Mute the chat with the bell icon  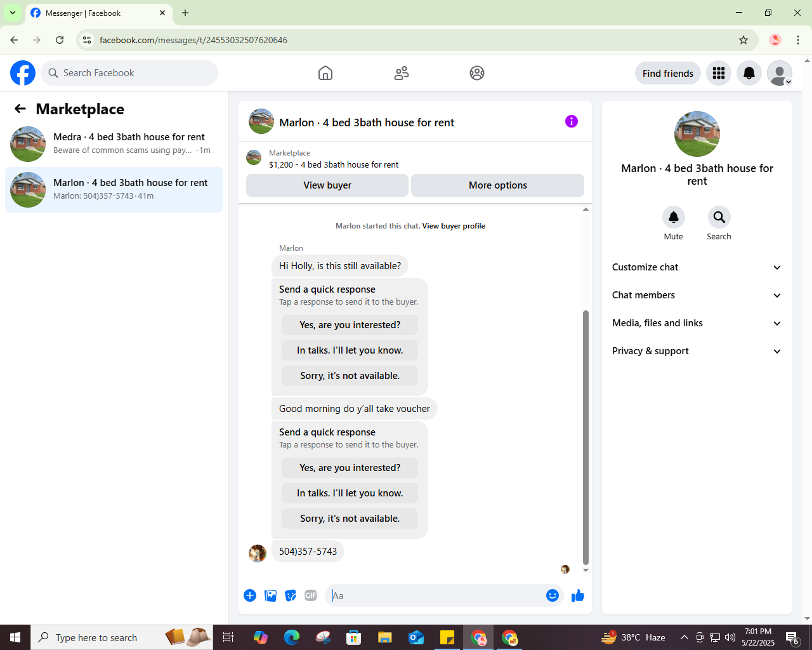click(674, 217)
